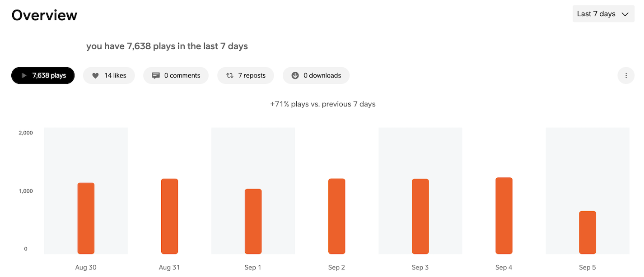The width and height of the screenshot is (644, 277).
Task: Expand the Last 7 days chevron
Action: click(x=625, y=14)
